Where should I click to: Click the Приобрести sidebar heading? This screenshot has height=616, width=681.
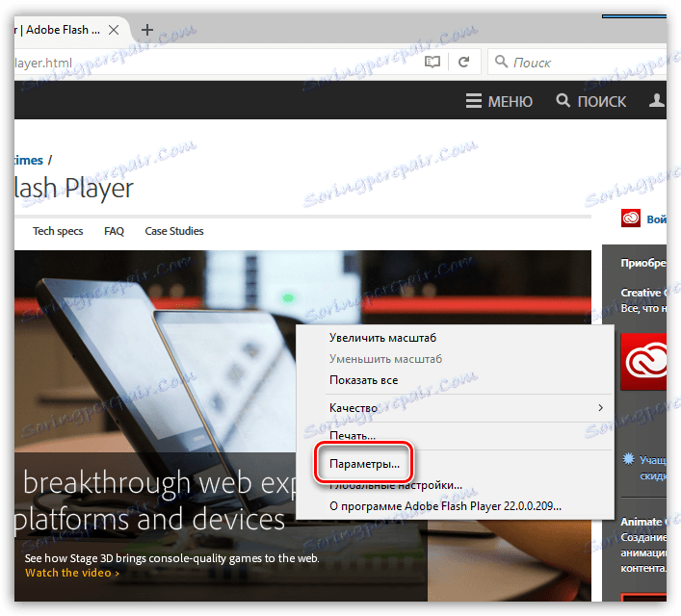click(643, 263)
